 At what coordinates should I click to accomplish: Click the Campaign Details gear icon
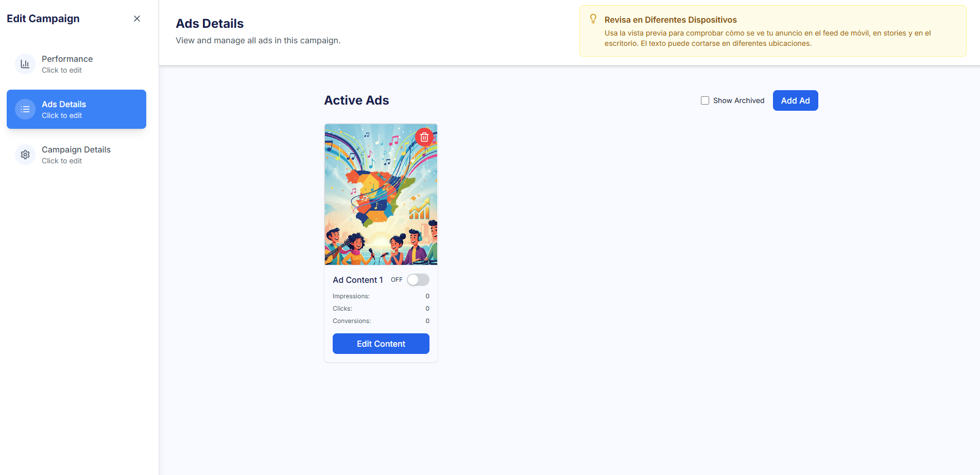25,155
